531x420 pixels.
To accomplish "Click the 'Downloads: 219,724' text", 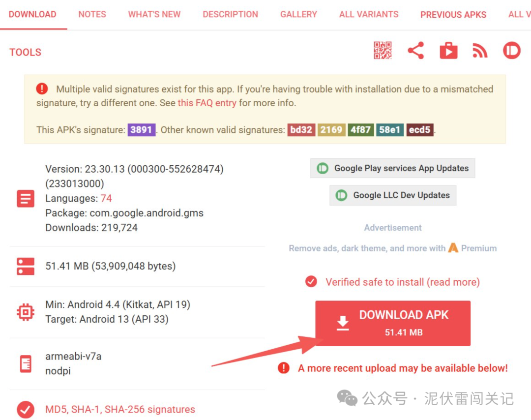I will coord(91,228).
